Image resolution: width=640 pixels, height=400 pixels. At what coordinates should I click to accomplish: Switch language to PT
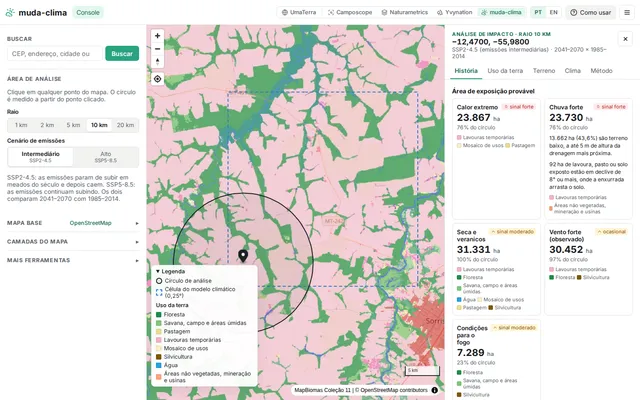538,12
